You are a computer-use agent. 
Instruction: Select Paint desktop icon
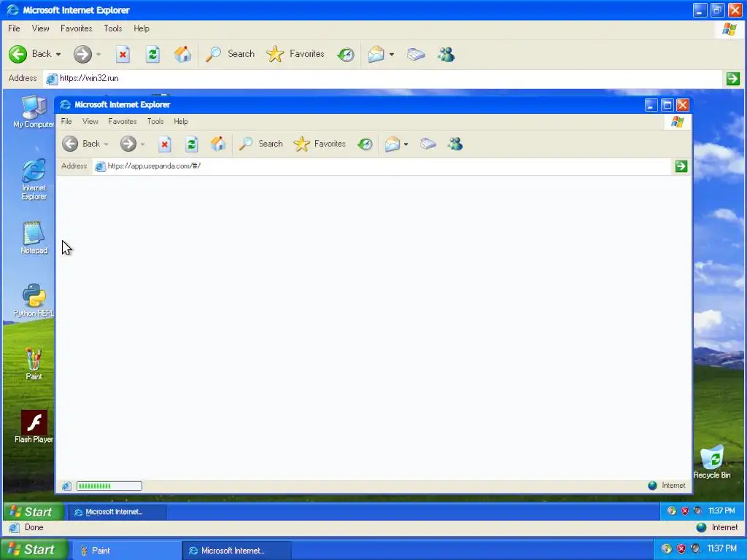[34, 364]
